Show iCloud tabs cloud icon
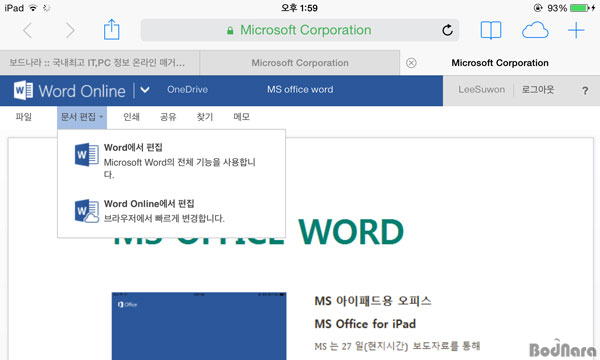Screen dimensions: 600x360 pyautogui.click(x=535, y=30)
